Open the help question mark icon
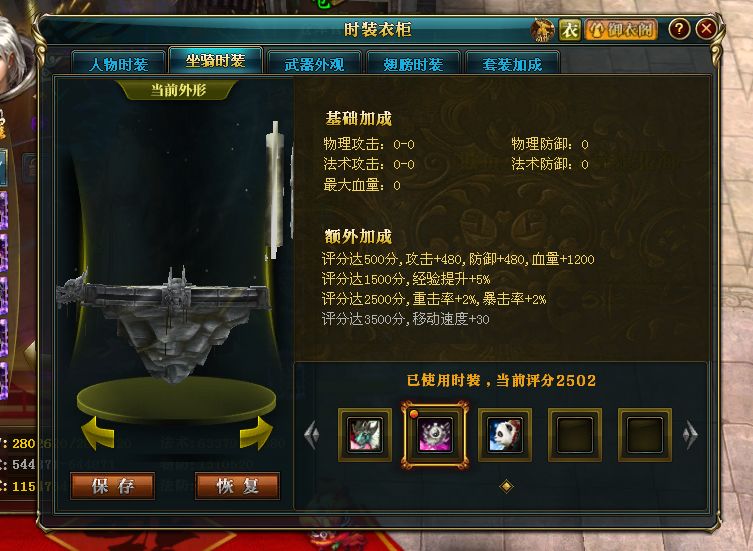The width and height of the screenshot is (753, 551). pos(679,29)
